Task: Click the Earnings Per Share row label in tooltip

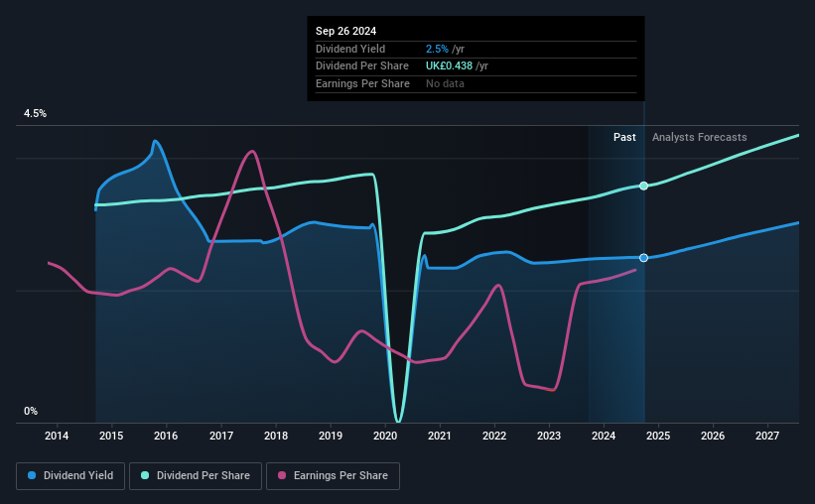Action: tap(362, 83)
